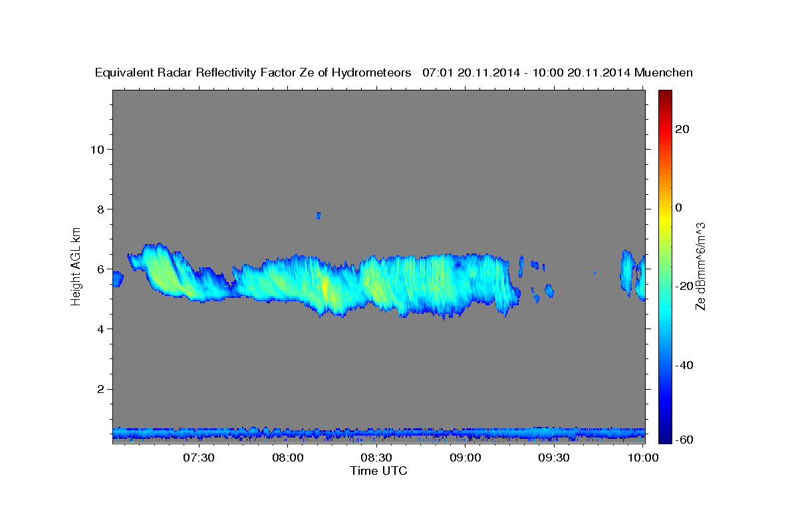This screenshot has height=532, width=798.
Task: Click the colorbar label '-20'
Action: pos(684,286)
